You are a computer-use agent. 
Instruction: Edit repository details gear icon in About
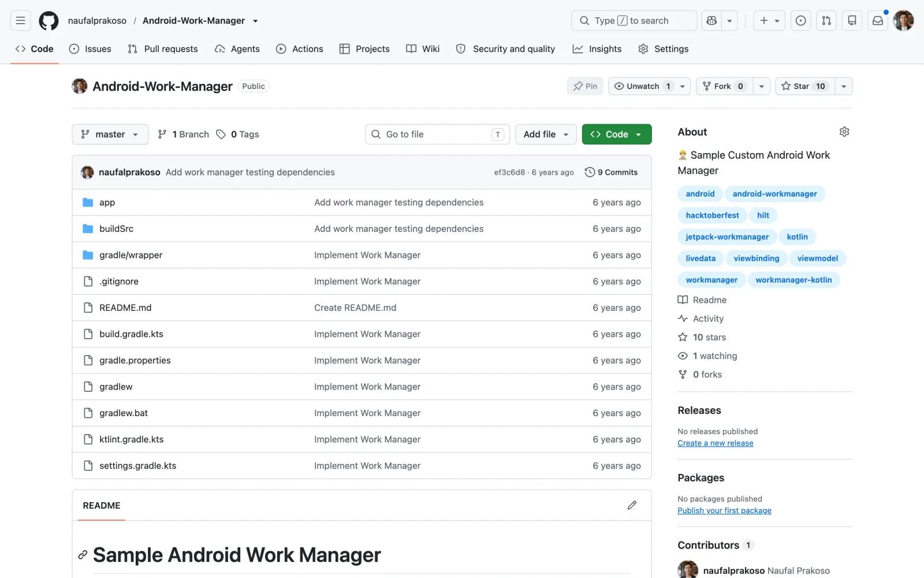(844, 132)
